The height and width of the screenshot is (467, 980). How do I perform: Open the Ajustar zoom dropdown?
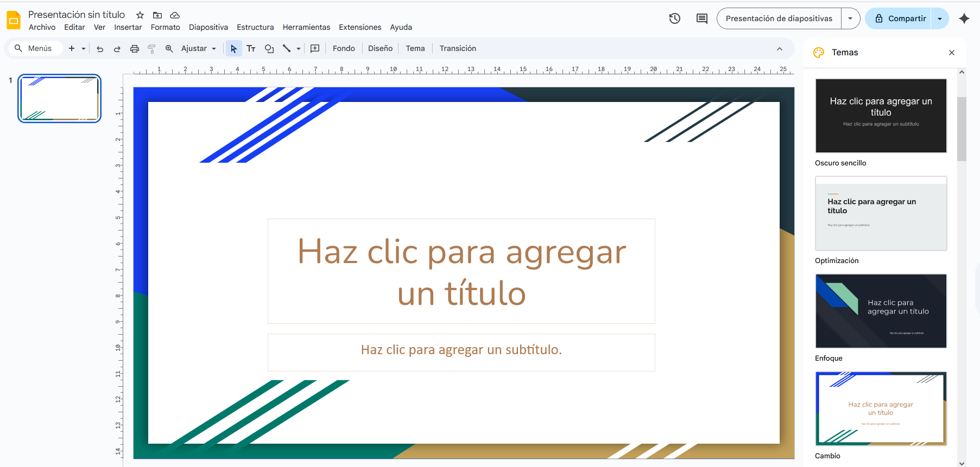[x=199, y=49]
